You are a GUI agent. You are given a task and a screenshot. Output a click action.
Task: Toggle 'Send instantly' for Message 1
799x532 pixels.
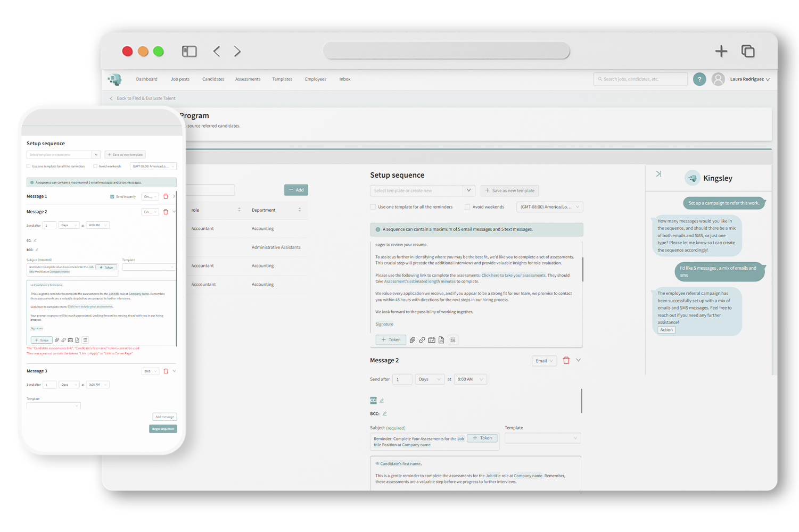click(111, 196)
